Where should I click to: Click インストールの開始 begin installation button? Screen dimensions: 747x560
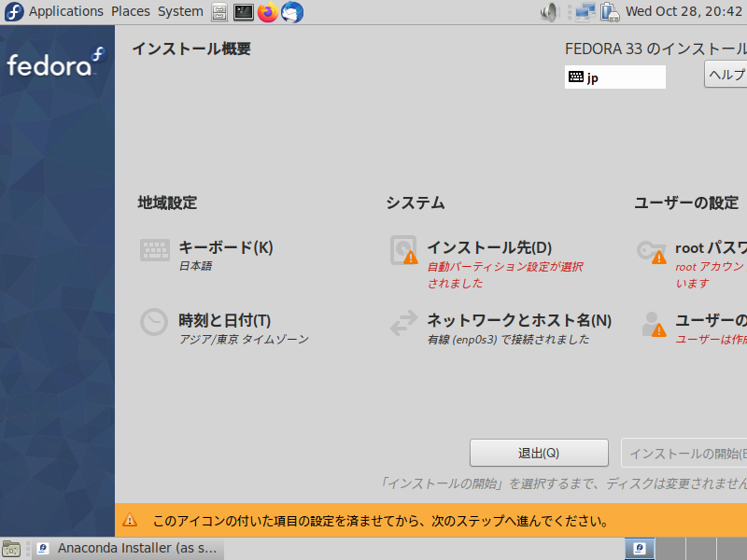(684, 454)
